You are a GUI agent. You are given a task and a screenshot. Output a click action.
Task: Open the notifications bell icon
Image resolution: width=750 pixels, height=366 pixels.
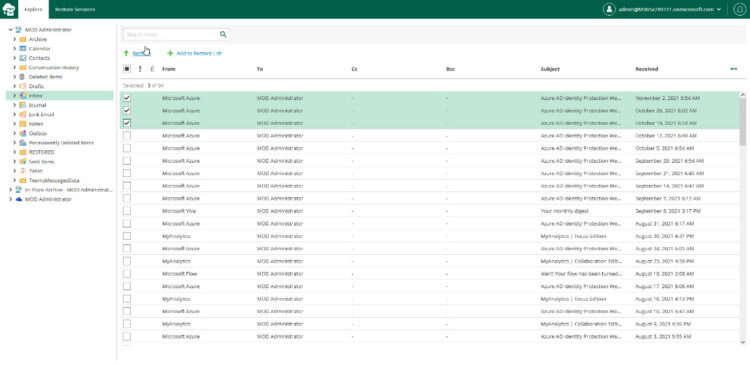(x=739, y=9)
